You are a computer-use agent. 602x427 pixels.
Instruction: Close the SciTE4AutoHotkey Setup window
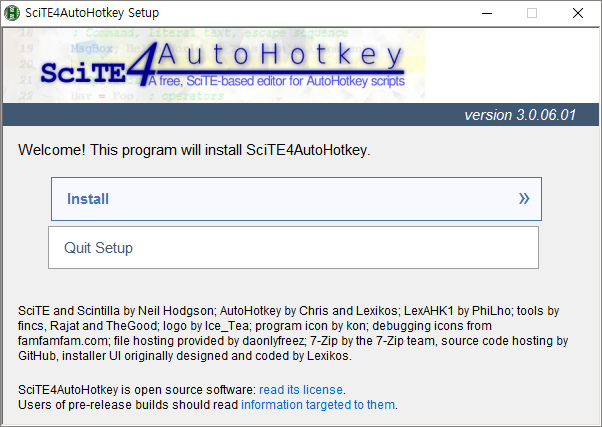577,13
